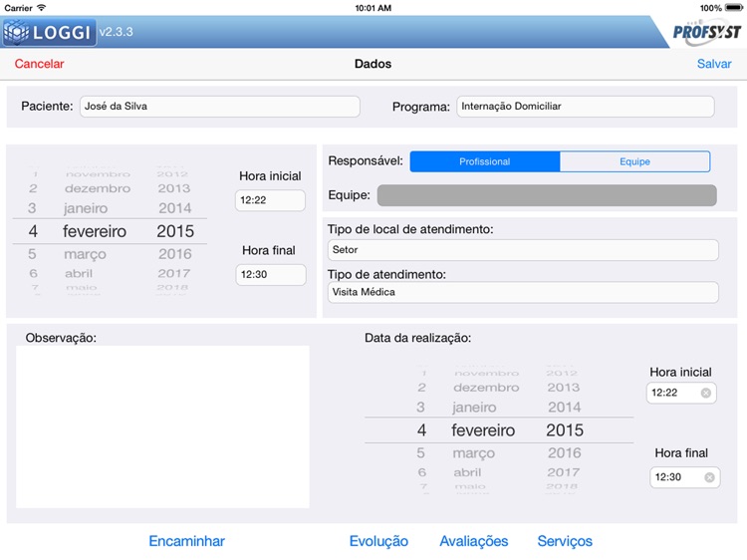Select 2013 in upper date picker
Screen dimensions: 747x560
click(x=174, y=188)
